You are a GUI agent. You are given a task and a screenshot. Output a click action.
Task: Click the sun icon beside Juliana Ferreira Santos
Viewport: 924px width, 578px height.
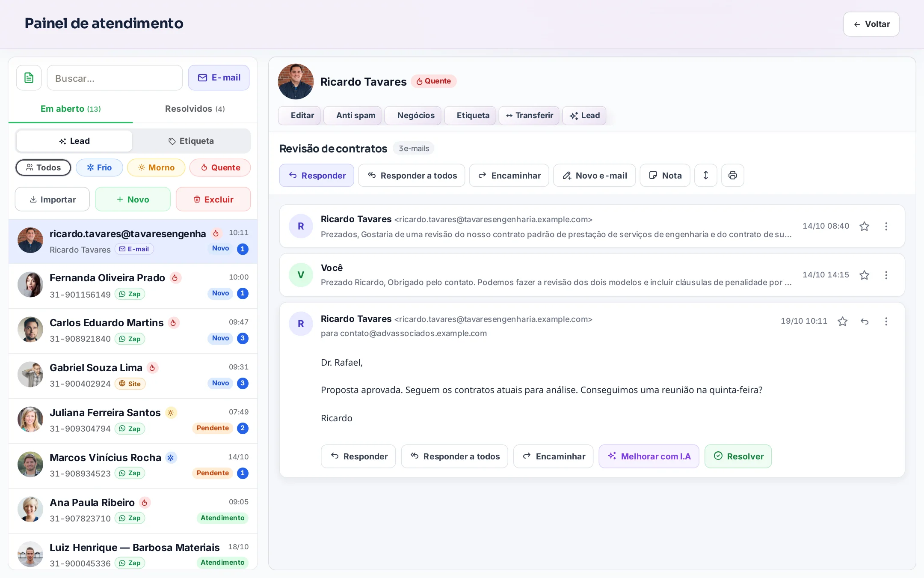pos(171,413)
